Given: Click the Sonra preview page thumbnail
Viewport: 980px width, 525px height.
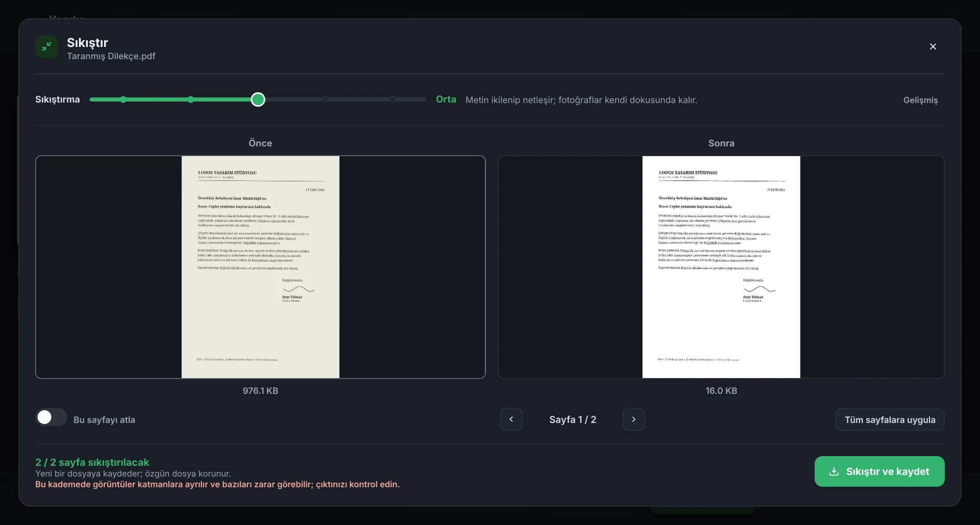Looking at the screenshot, I should pyautogui.click(x=721, y=267).
